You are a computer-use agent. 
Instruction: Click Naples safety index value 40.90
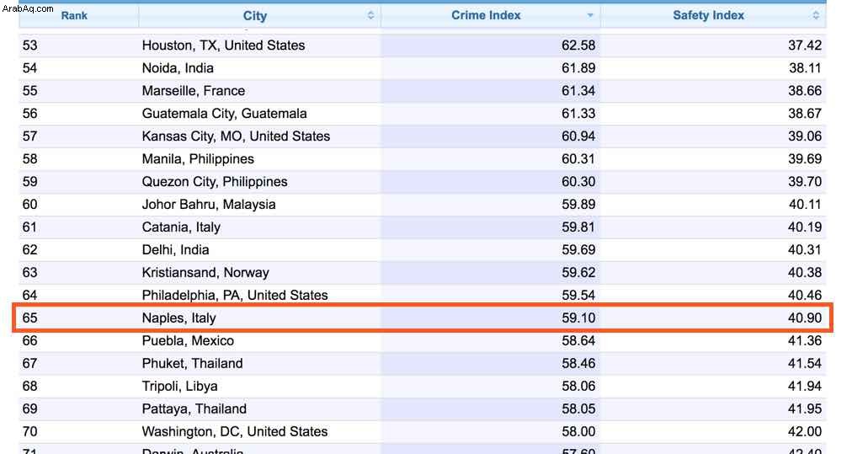(x=805, y=318)
